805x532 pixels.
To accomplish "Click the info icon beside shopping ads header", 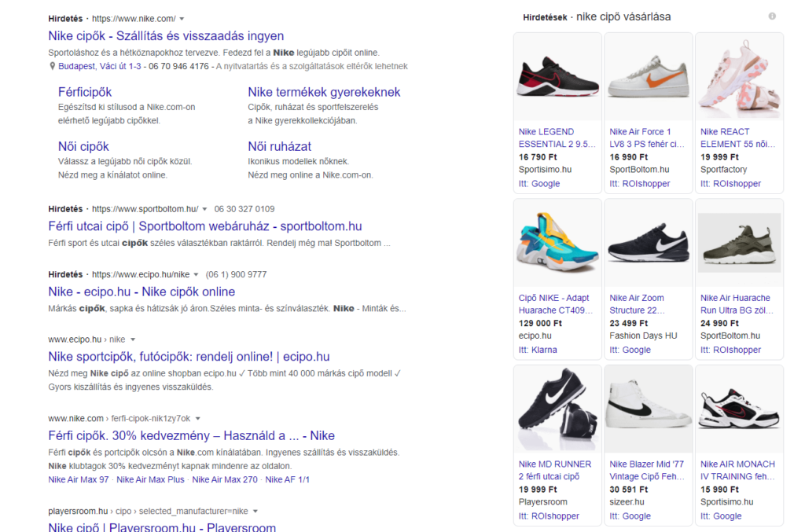I will (772, 17).
